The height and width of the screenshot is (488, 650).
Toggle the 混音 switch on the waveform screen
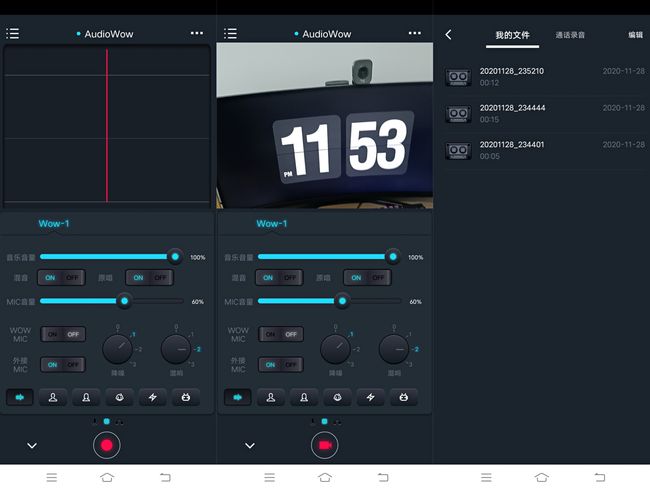pos(61,278)
